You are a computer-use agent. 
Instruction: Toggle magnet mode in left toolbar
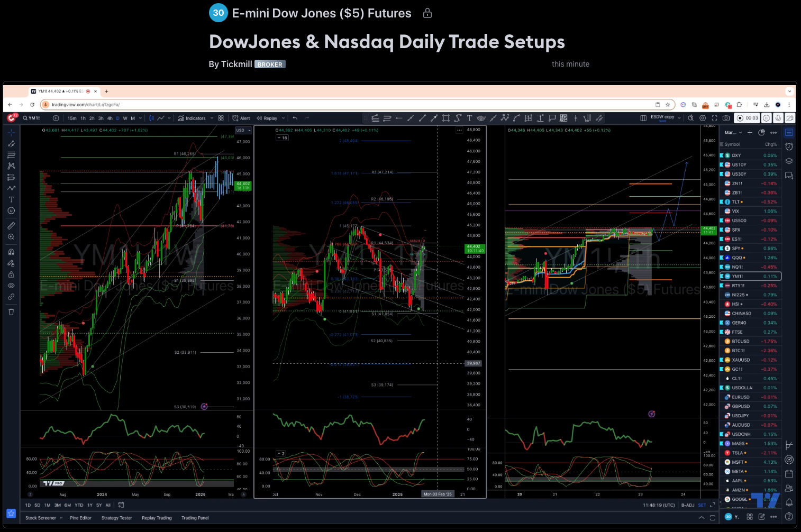[x=11, y=252]
